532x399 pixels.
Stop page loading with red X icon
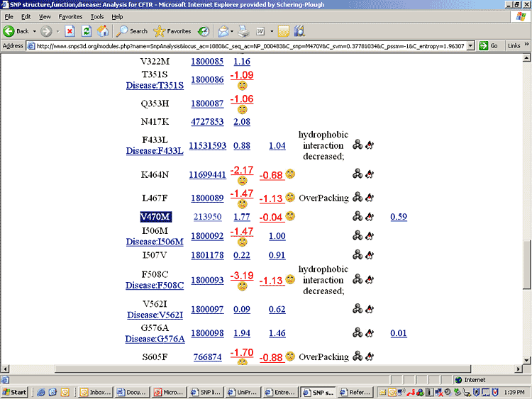pyautogui.click(x=70, y=31)
